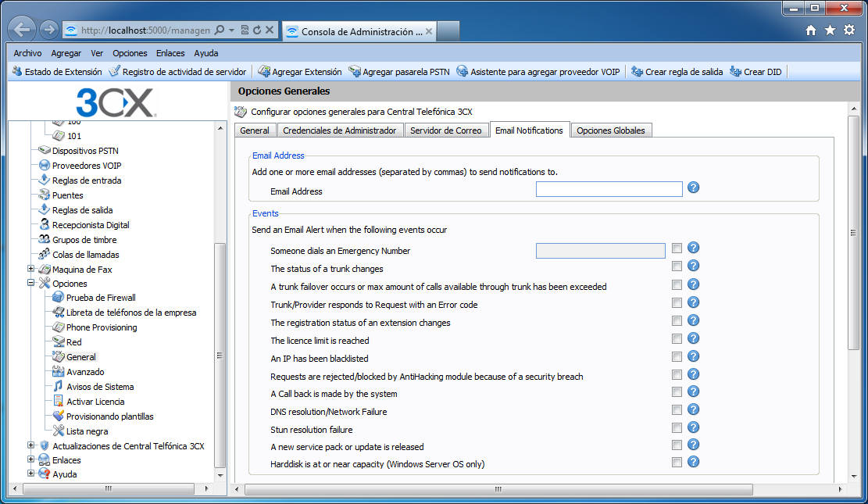Check Trunk/Provider Error code alert checkbox

677,303
